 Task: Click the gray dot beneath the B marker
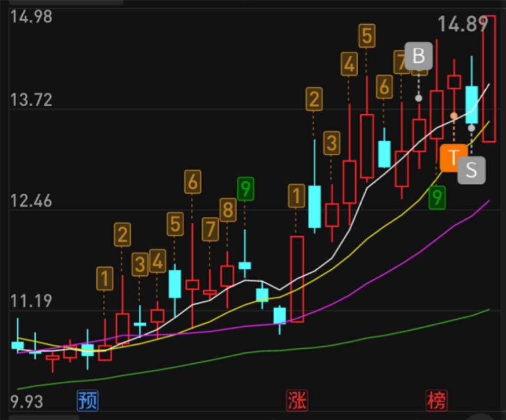point(419,98)
